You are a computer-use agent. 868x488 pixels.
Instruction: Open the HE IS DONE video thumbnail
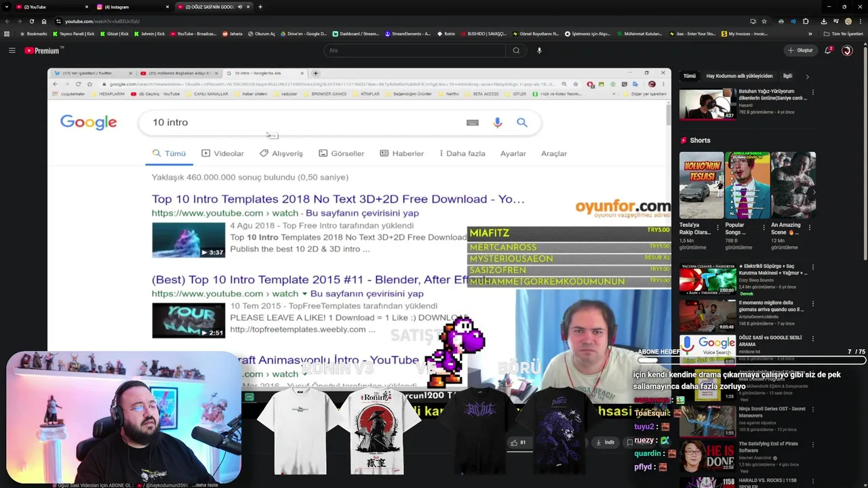[x=708, y=455]
